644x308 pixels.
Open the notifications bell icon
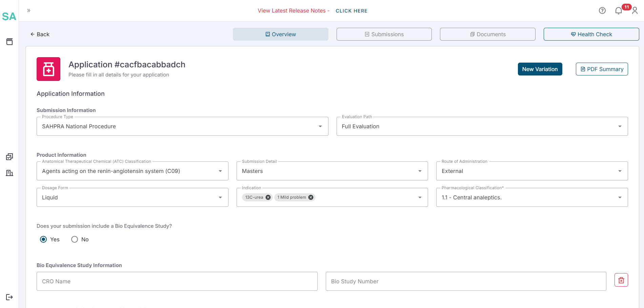point(618,11)
